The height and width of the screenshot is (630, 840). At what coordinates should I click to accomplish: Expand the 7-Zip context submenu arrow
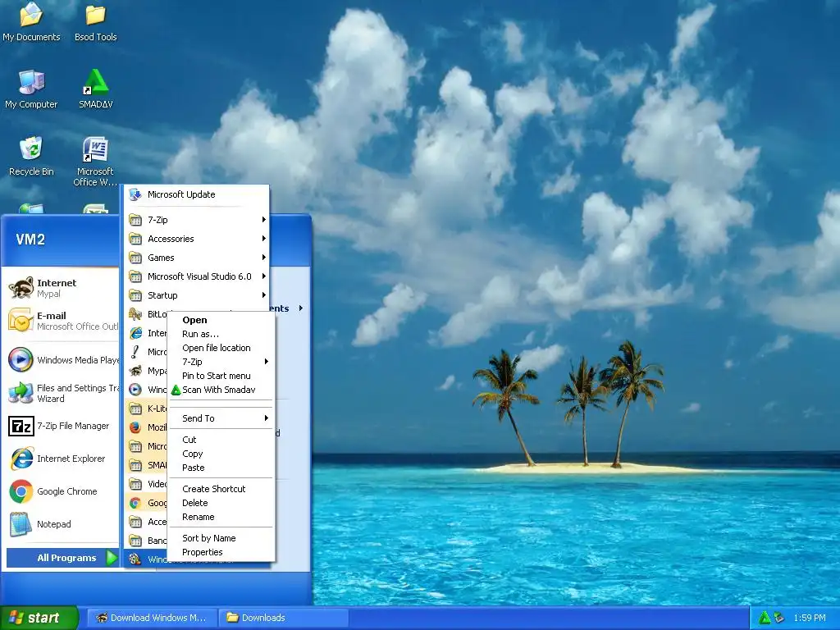(267, 362)
